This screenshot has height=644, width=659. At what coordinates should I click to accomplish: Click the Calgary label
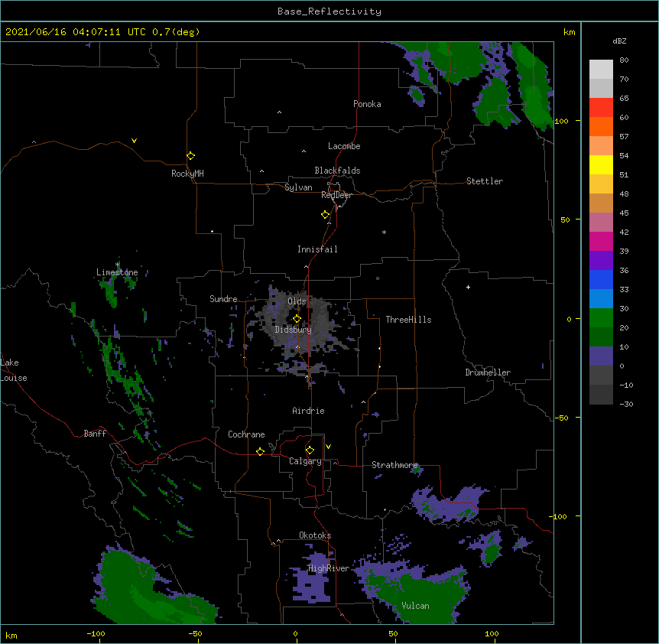(305, 461)
